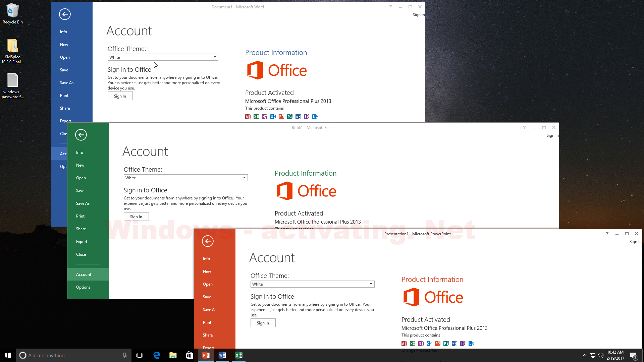Select the Office Theme dropdown in Word
Viewport: 644px width, 362px height.
(162, 57)
